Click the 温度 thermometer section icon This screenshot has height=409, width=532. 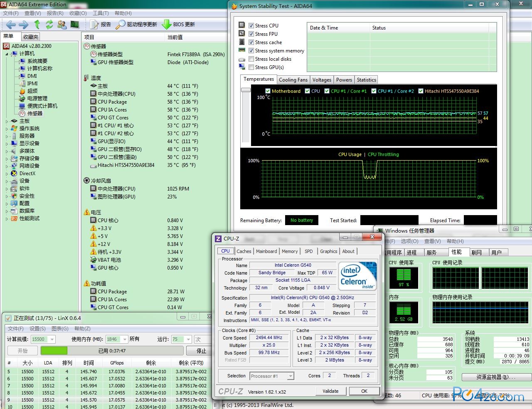point(86,78)
